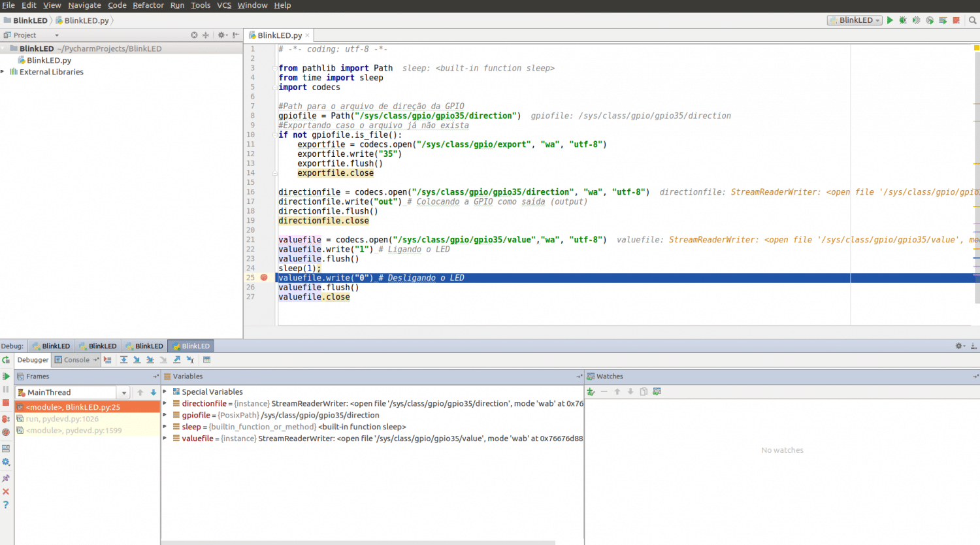The height and width of the screenshot is (545, 980).
Task: Expand the valuefile variable node
Action: point(165,438)
